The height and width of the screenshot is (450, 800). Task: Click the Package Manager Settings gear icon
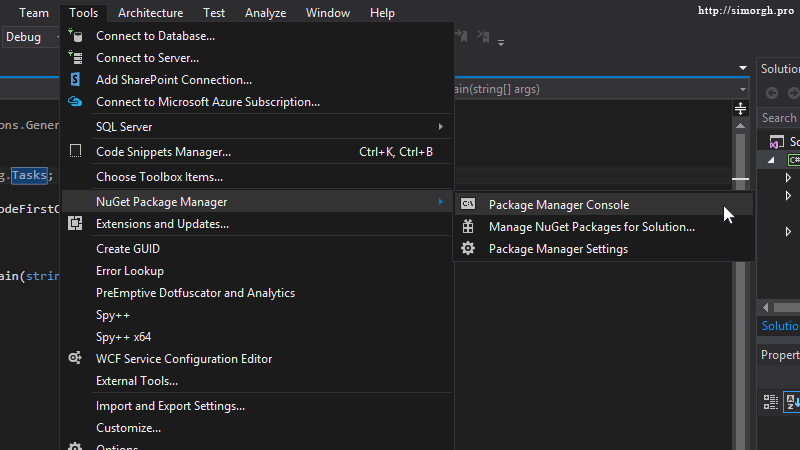[468, 248]
